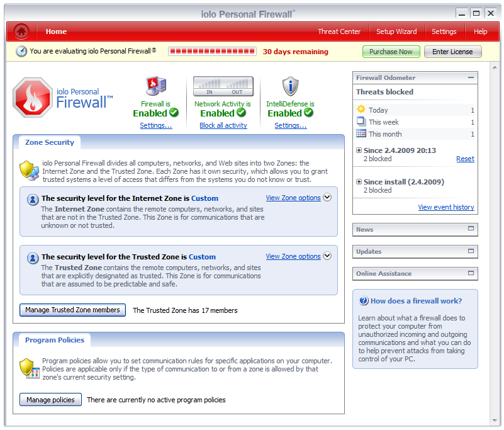Click the This week pages icon
This screenshot has height=430, width=504.
[361, 122]
